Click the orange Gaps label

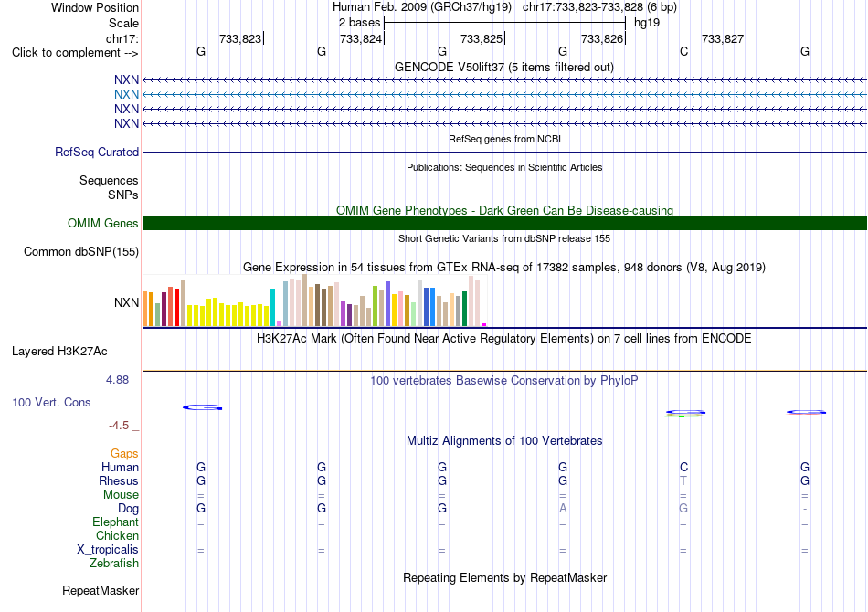pos(124,453)
